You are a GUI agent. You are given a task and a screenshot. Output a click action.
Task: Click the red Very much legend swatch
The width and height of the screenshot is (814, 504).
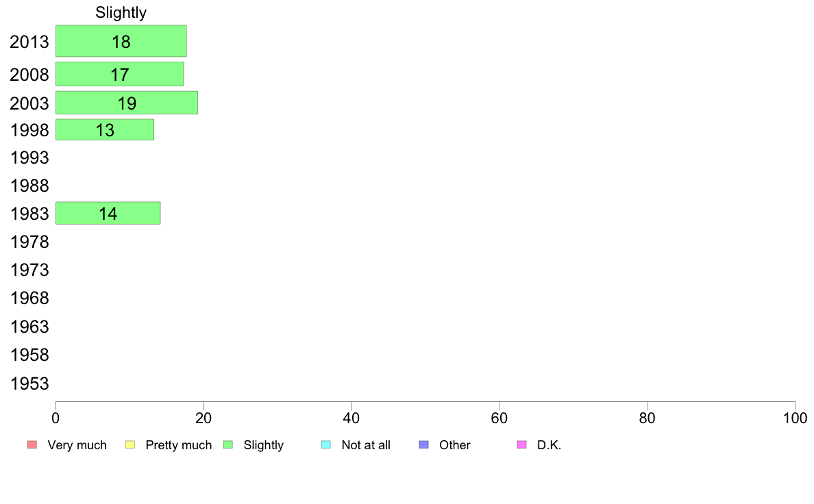(x=32, y=445)
